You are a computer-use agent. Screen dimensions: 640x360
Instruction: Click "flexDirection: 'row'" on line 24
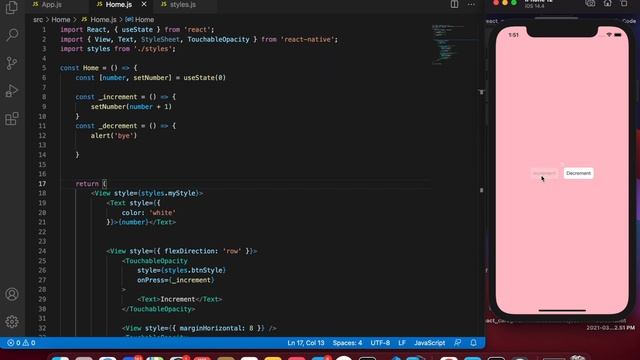202,251
